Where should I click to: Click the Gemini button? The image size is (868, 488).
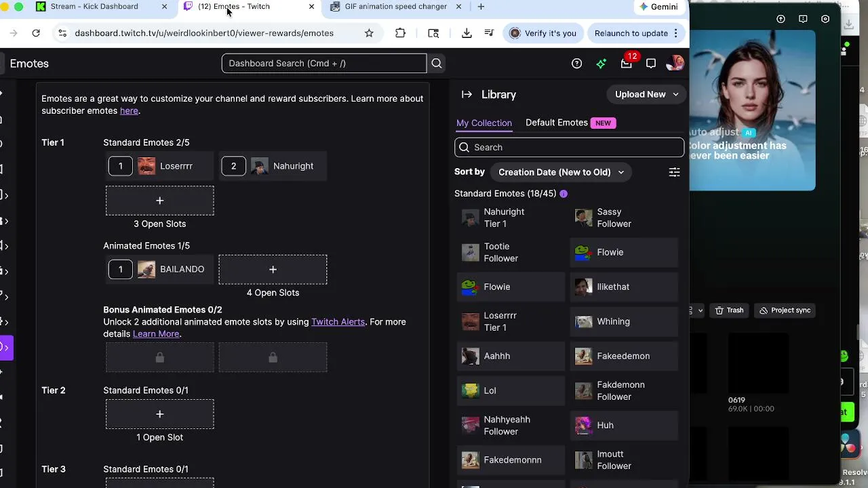click(658, 7)
